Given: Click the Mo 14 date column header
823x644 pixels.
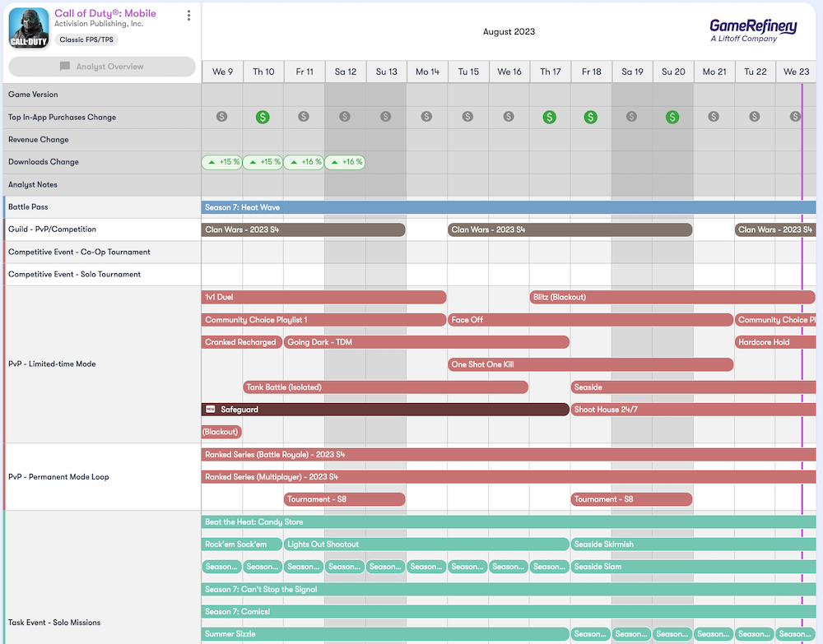Looking at the screenshot, I should pos(427,72).
